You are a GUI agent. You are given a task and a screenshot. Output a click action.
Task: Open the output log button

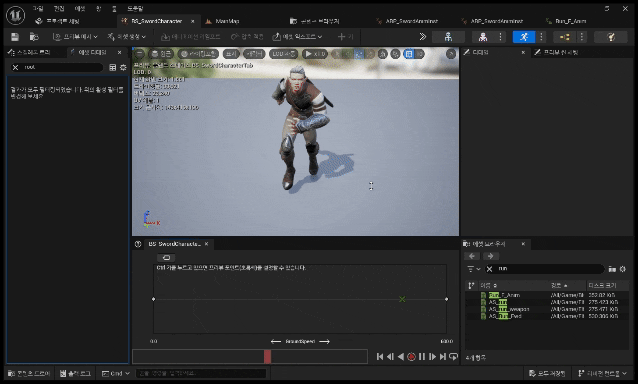pyautogui.click(x=76, y=373)
